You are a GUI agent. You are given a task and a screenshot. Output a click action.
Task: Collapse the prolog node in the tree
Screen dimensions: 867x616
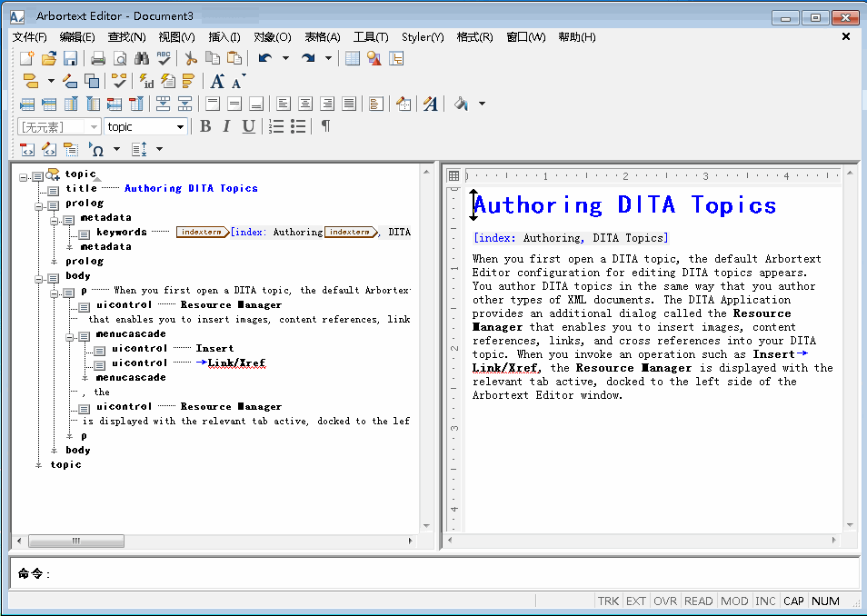(x=38, y=206)
